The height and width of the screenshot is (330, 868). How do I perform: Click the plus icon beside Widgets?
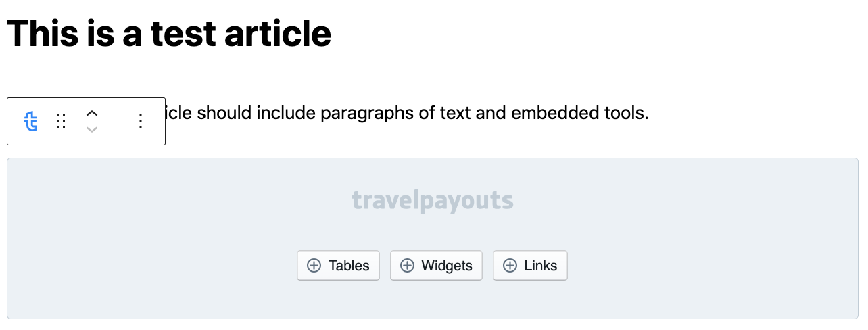407,266
